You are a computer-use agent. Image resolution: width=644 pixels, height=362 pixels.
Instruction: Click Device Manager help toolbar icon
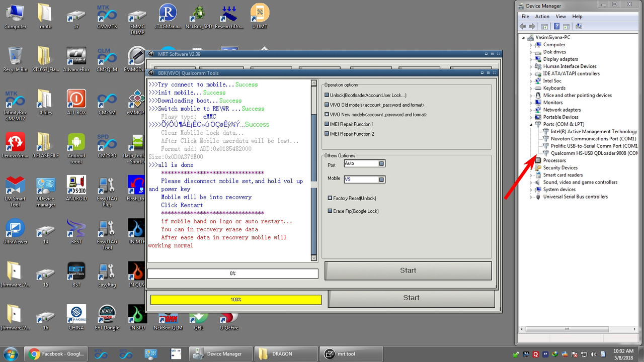click(x=557, y=26)
